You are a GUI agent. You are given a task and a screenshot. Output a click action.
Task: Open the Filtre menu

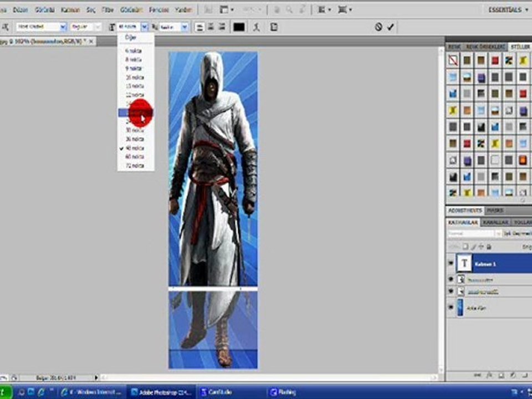point(108,10)
